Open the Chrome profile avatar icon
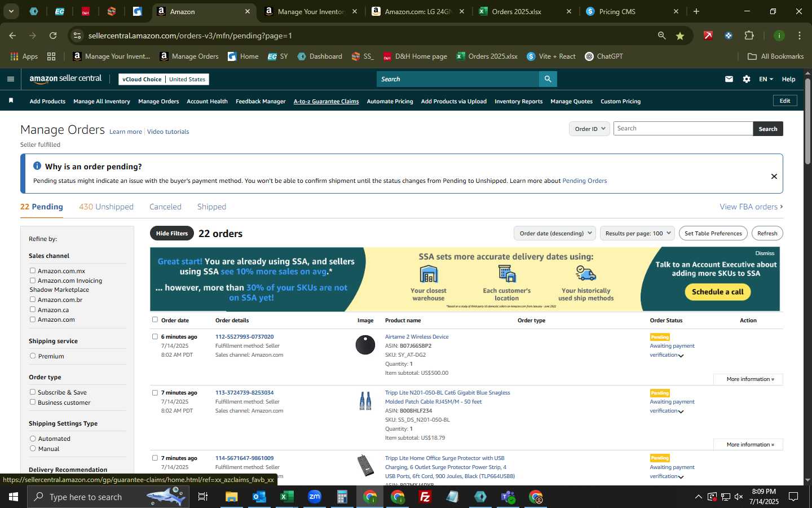Screen dimensions: 812x508 point(779,36)
